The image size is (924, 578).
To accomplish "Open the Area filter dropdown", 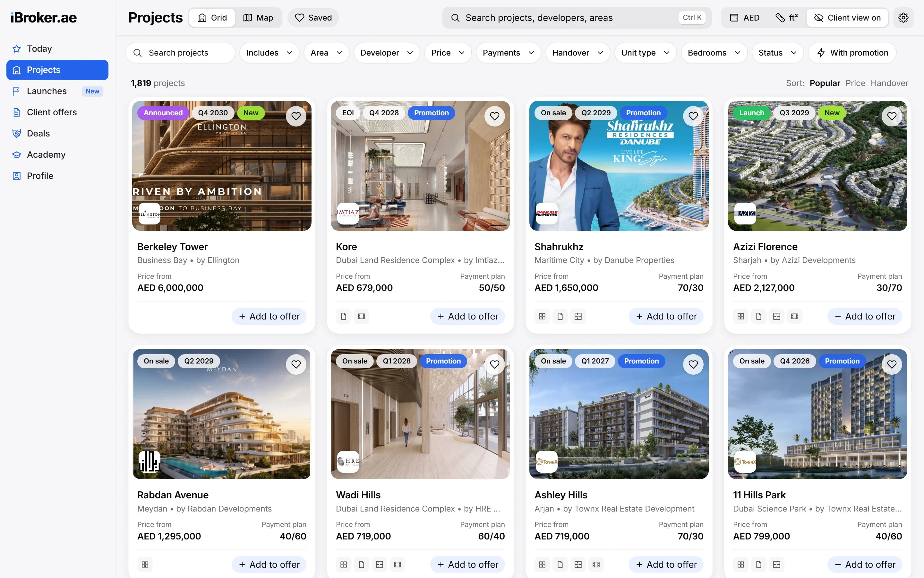I will [327, 53].
